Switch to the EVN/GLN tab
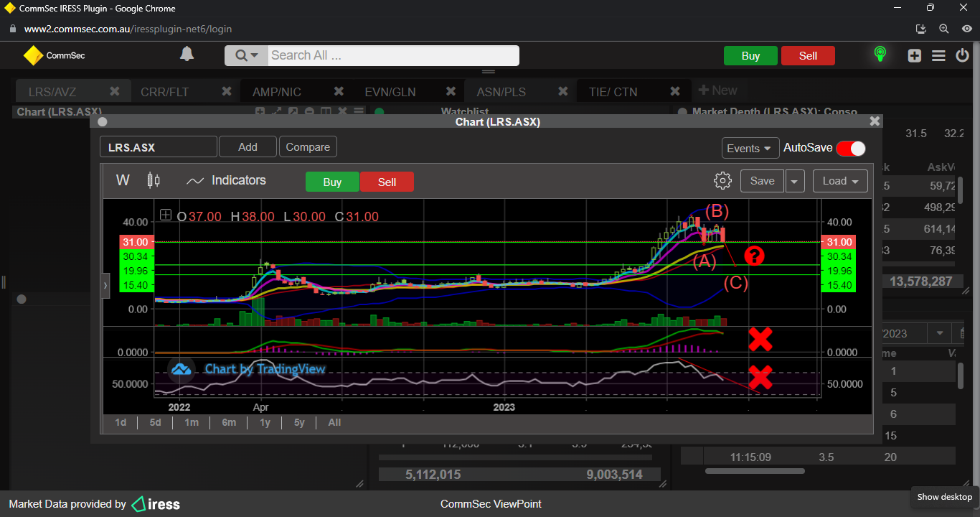 tap(390, 92)
